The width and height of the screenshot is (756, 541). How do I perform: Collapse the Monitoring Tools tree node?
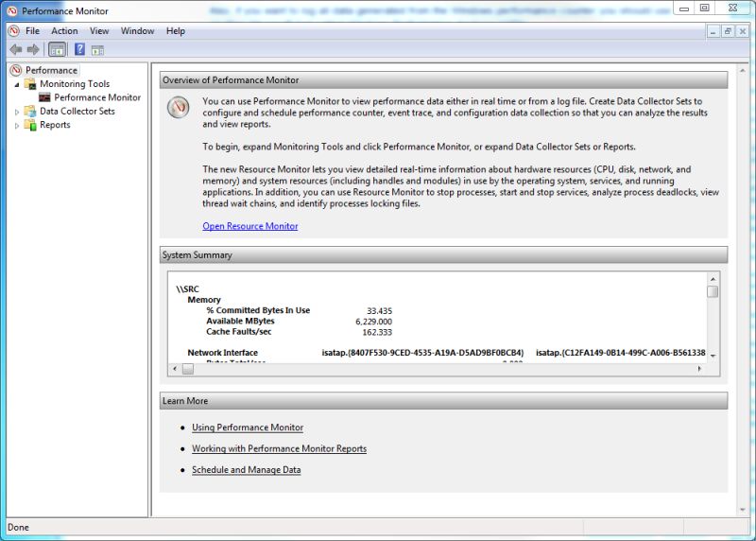point(17,84)
